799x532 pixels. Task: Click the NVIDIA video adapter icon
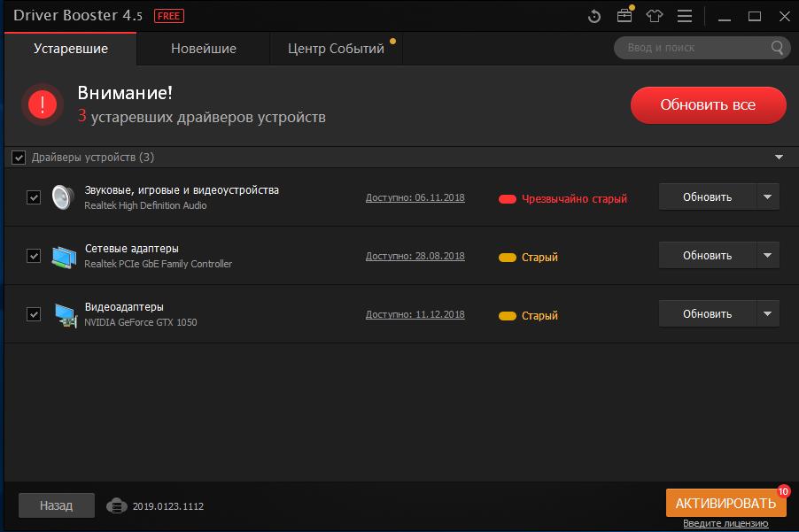(x=66, y=315)
